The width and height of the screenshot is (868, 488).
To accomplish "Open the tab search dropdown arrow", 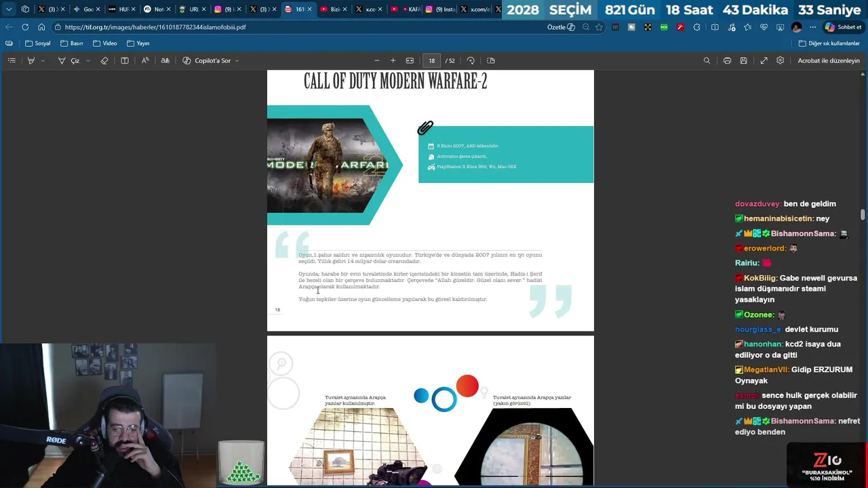I will [9, 9].
